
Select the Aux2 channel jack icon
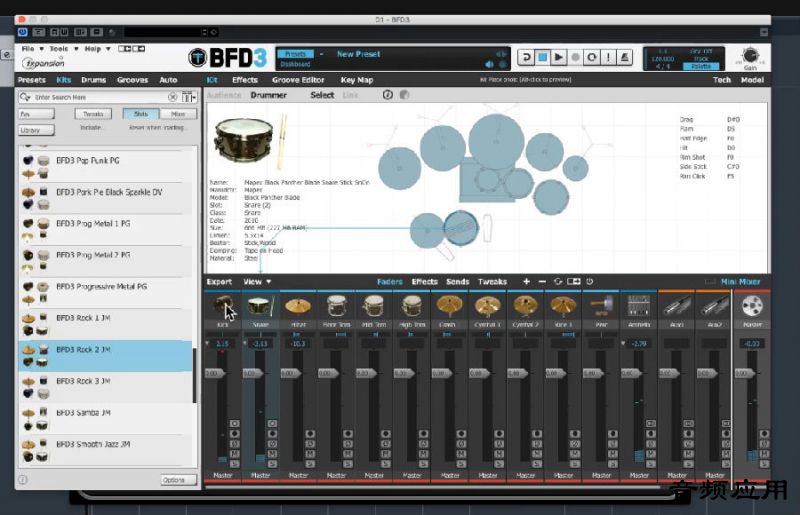714,306
